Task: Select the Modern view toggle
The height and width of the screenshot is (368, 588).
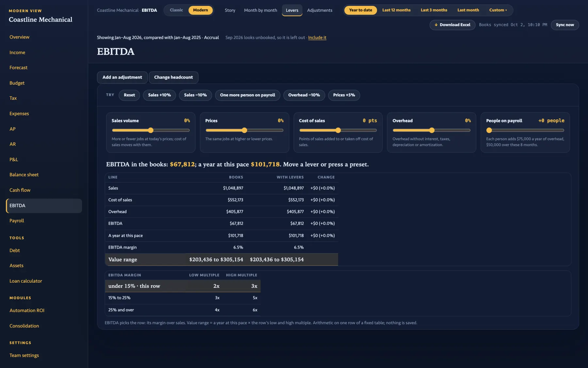Action: 200,10
